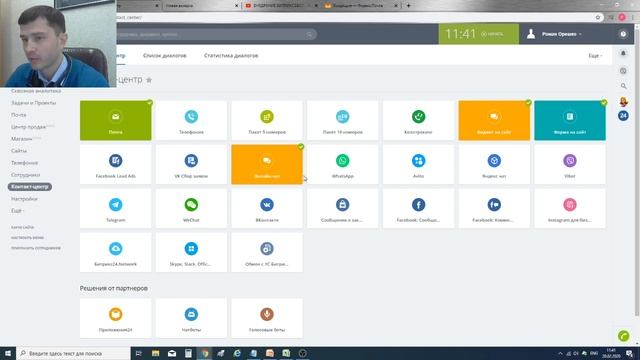Image resolution: width=640 pixels, height=360 pixels.
Task: Open the Приложения24 partner tile
Action: (116, 318)
